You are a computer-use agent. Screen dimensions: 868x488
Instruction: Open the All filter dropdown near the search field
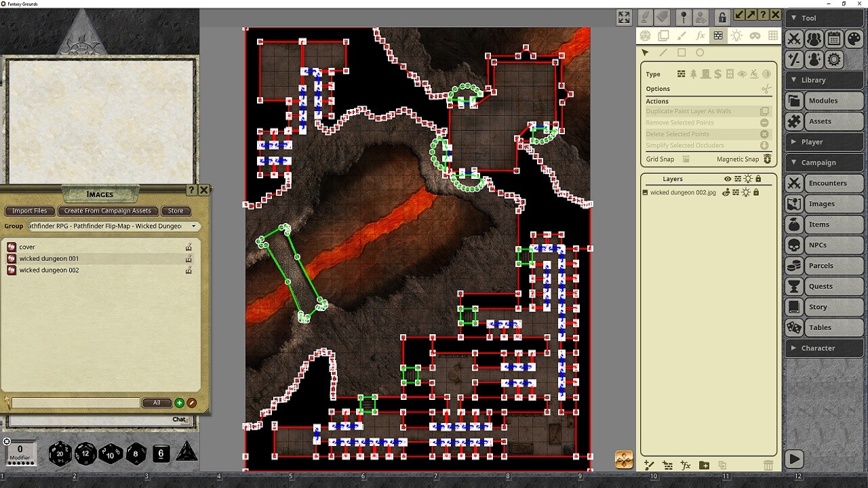(157, 403)
